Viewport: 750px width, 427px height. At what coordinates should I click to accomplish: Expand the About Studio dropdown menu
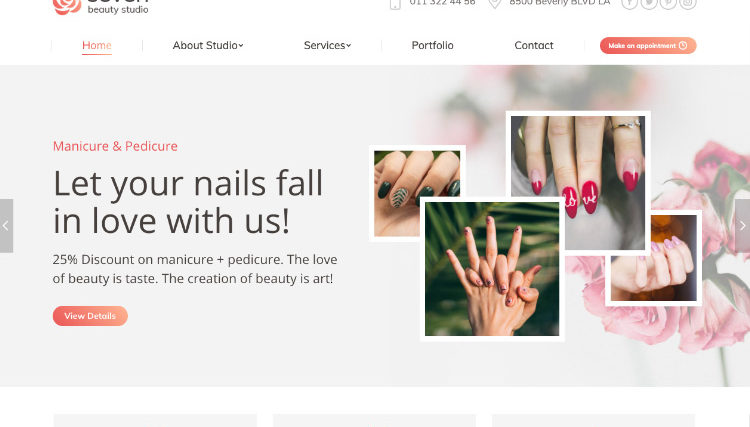pos(208,45)
